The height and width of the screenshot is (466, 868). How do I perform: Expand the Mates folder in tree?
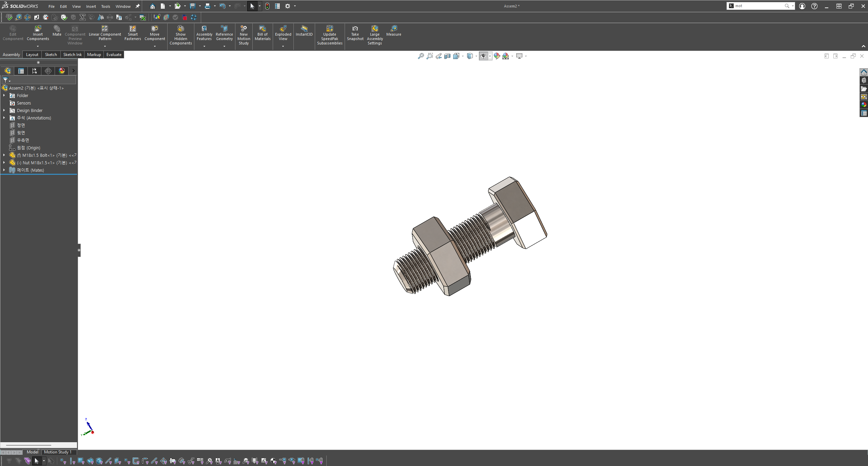click(x=4, y=170)
